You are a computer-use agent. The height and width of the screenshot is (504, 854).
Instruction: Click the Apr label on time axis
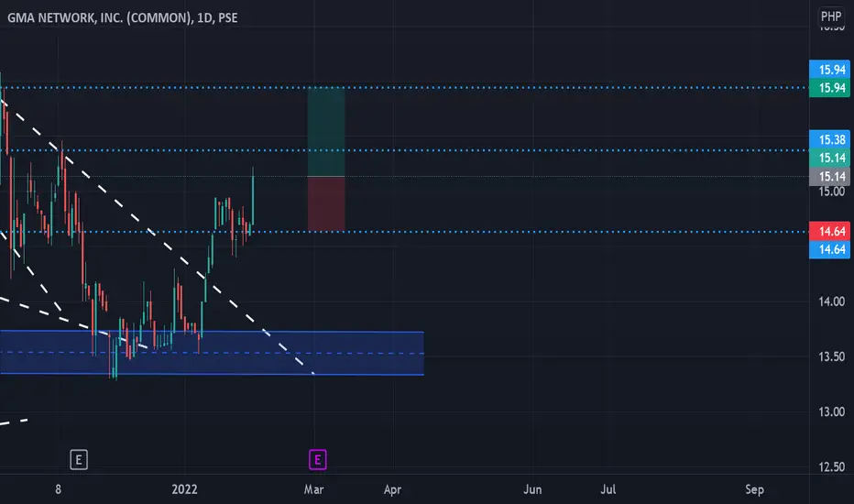point(393,489)
